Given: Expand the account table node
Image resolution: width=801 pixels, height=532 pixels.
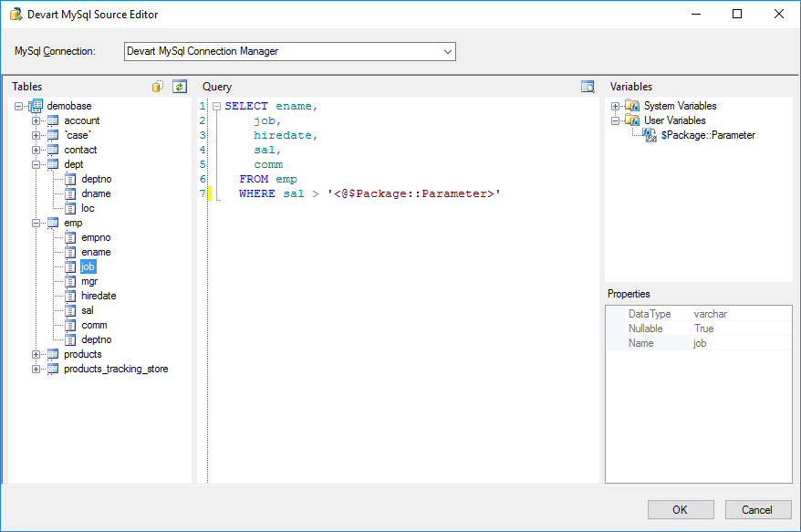Looking at the screenshot, I should pyautogui.click(x=36, y=120).
